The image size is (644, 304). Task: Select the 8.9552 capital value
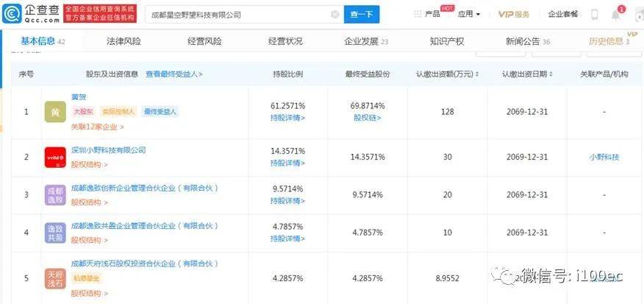click(448, 278)
